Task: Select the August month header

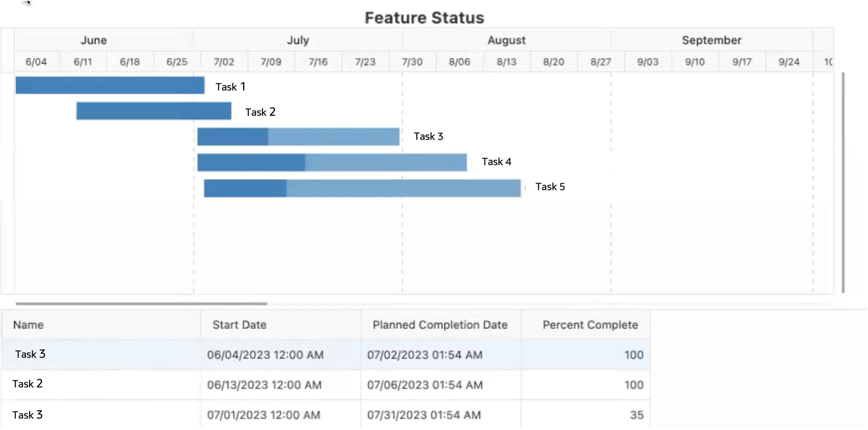Action: [x=506, y=40]
